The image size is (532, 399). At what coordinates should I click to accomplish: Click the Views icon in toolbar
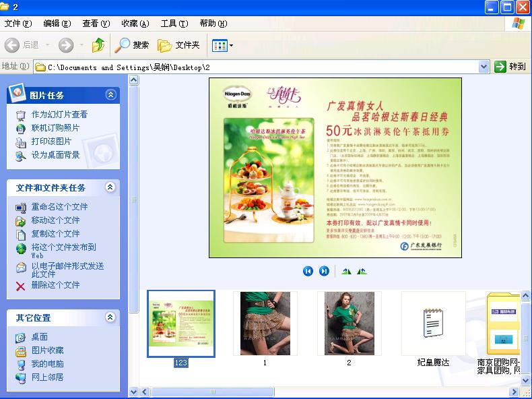pyautogui.click(x=220, y=45)
